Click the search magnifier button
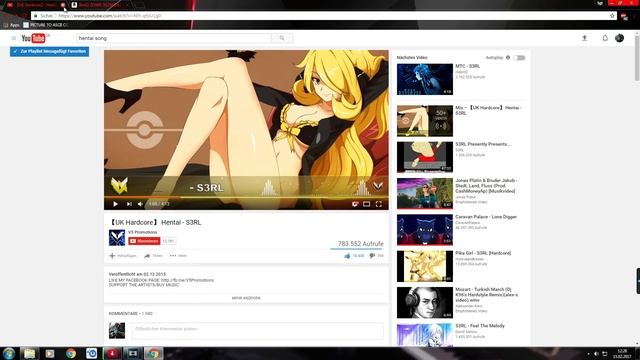This screenshot has height=360, width=640. 282,38
